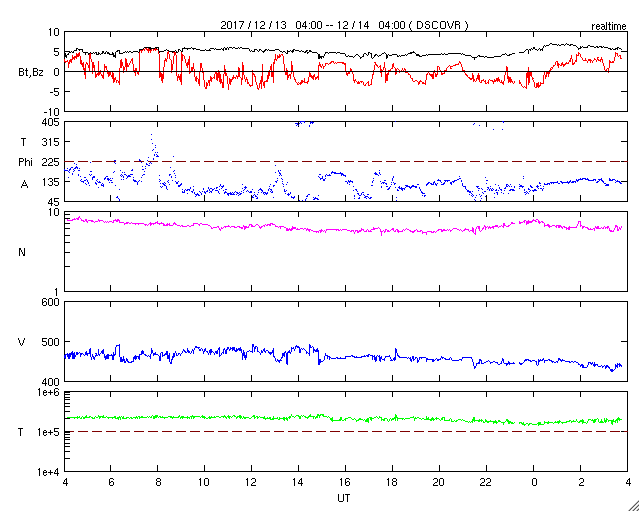Click the "600" tick on the V axis
The width and height of the screenshot is (640, 512).
pyautogui.click(x=51, y=302)
